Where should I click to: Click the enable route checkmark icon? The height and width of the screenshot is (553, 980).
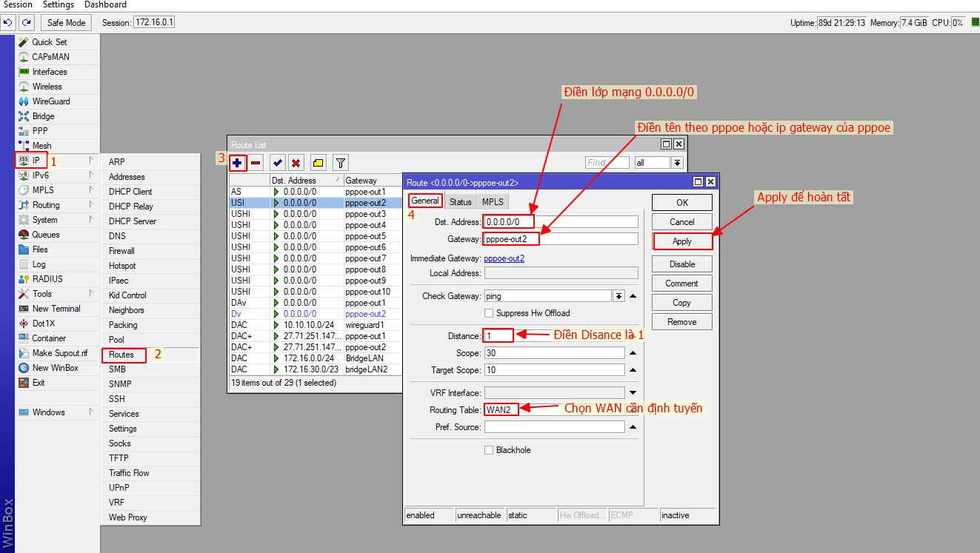278,162
